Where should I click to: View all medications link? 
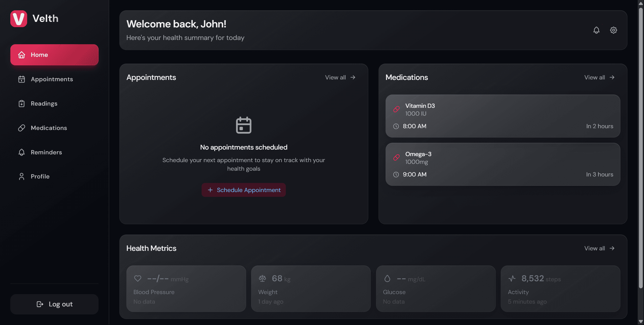[599, 77]
